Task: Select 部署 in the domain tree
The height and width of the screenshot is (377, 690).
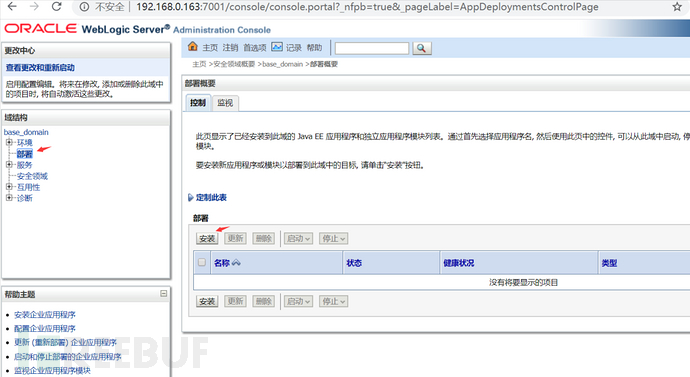Action: [x=25, y=154]
